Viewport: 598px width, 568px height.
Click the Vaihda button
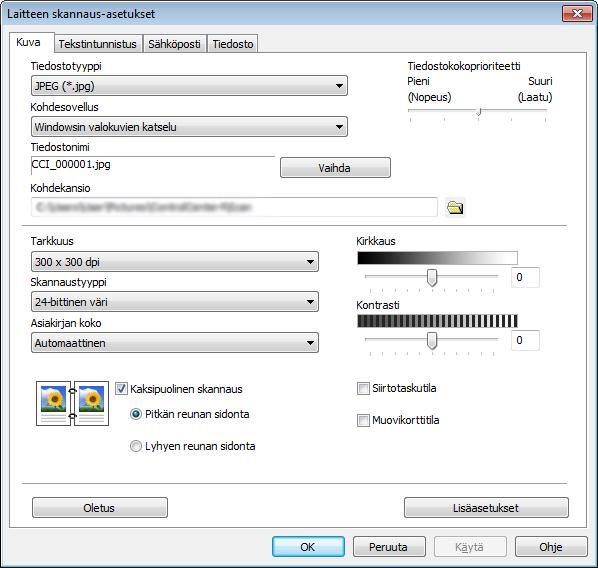point(335,168)
